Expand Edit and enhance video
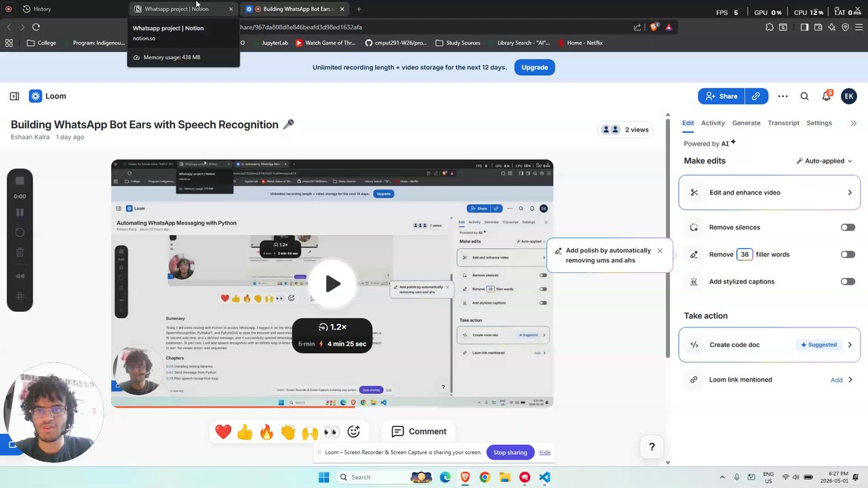868x488 pixels. pos(770,192)
